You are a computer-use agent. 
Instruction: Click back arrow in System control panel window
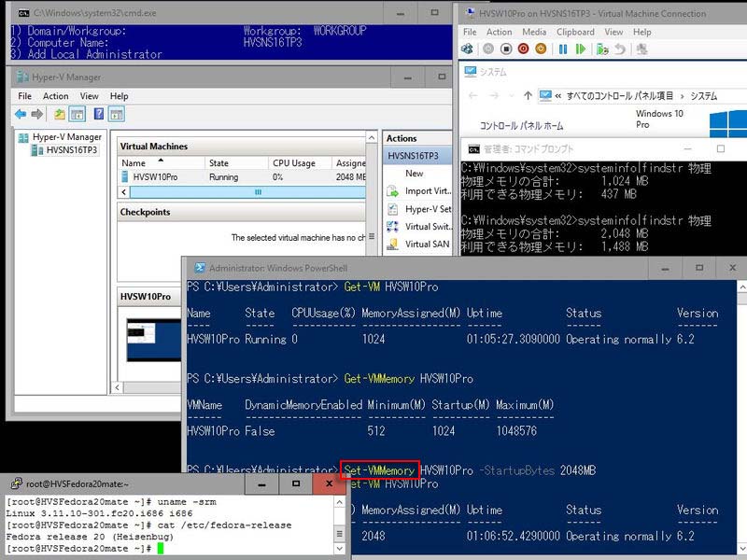[x=473, y=96]
